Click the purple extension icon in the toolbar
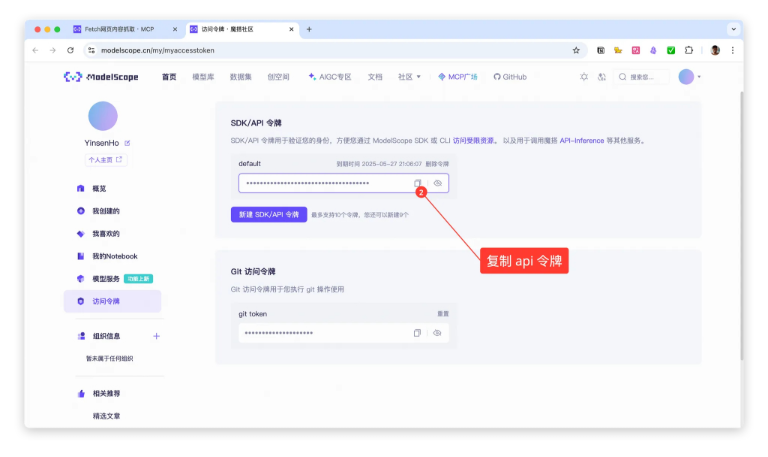Viewport: 768px width, 457px height. 653,50
